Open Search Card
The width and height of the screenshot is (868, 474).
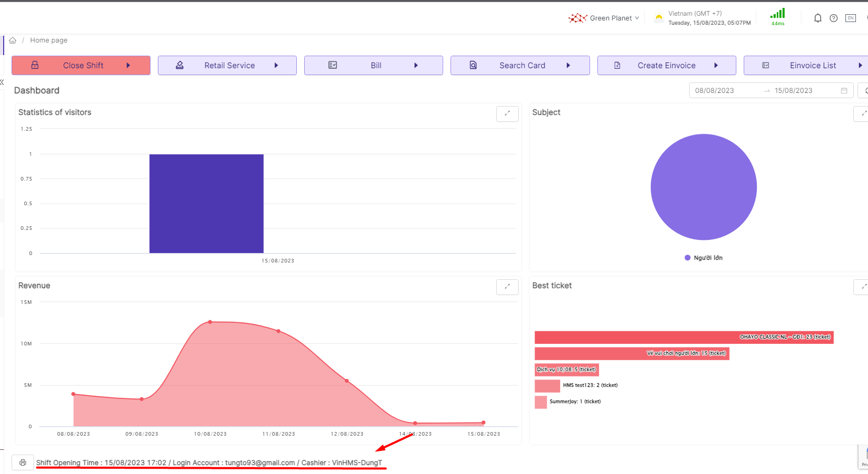[x=520, y=66]
